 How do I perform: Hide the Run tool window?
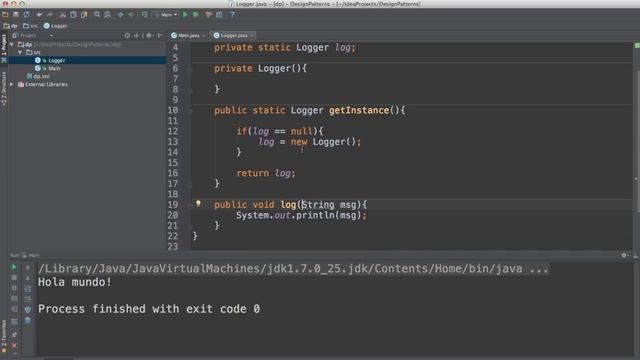click(x=635, y=255)
